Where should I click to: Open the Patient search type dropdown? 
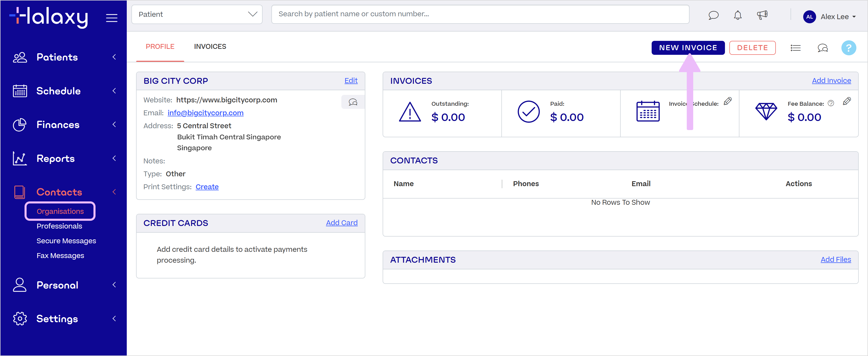coord(197,14)
